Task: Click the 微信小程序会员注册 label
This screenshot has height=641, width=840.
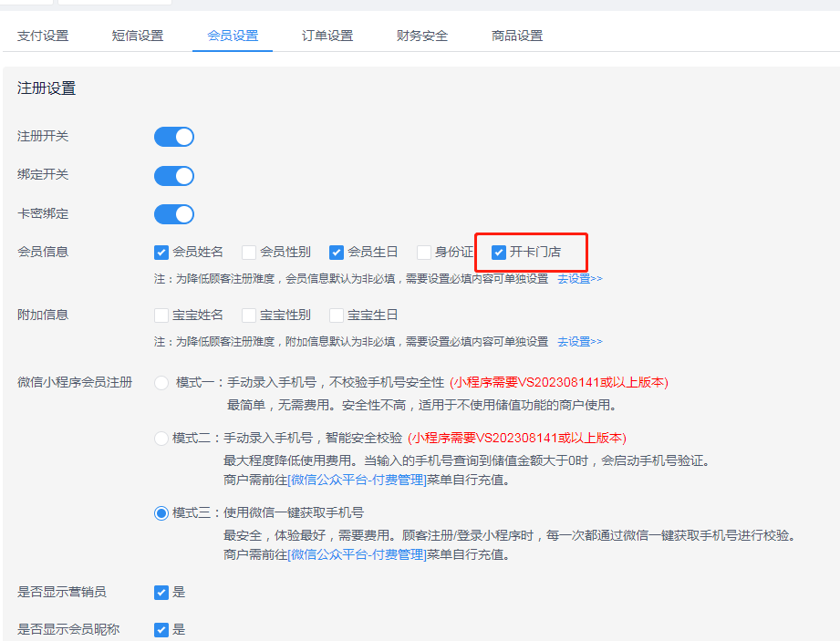Action: tap(75, 382)
